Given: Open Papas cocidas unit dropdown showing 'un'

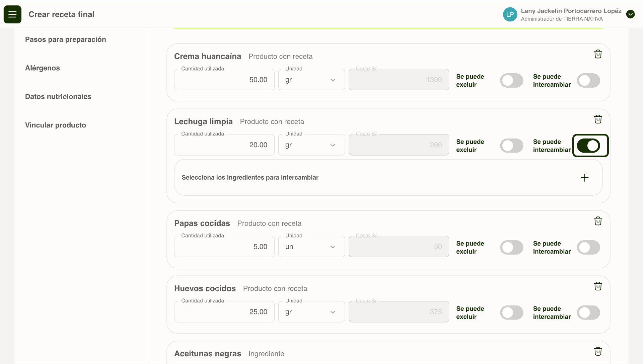Looking at the screenshot, I should [x=311, y=247].
